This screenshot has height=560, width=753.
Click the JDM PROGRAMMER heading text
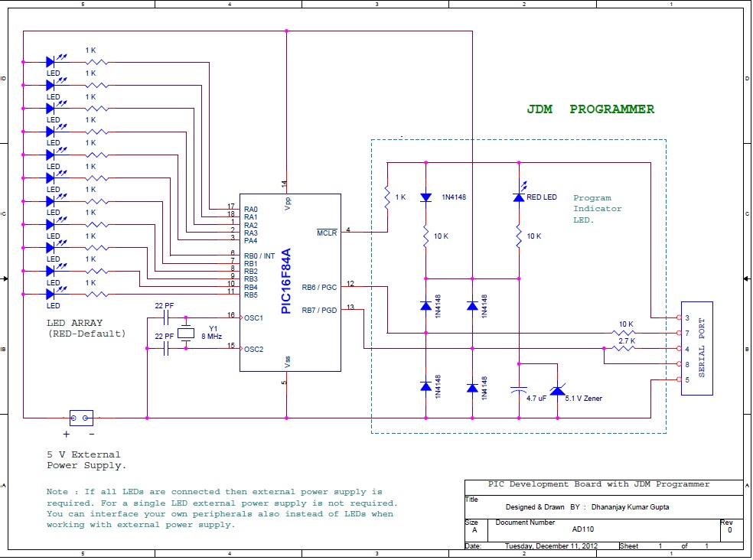590,109
